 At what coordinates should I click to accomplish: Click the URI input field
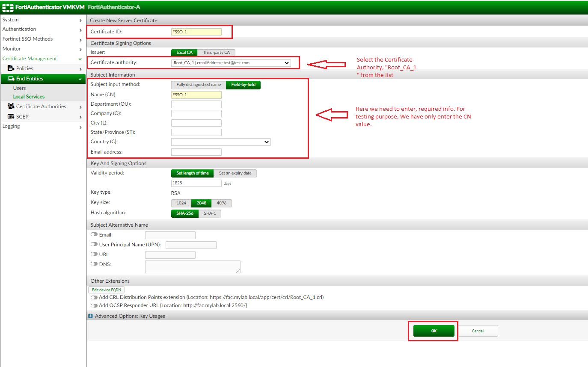170,255
